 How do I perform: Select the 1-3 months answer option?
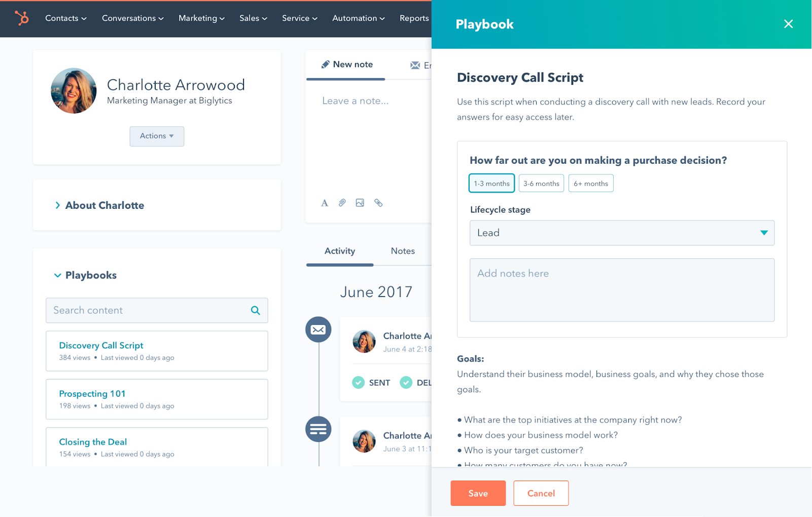tap(492, 183)
